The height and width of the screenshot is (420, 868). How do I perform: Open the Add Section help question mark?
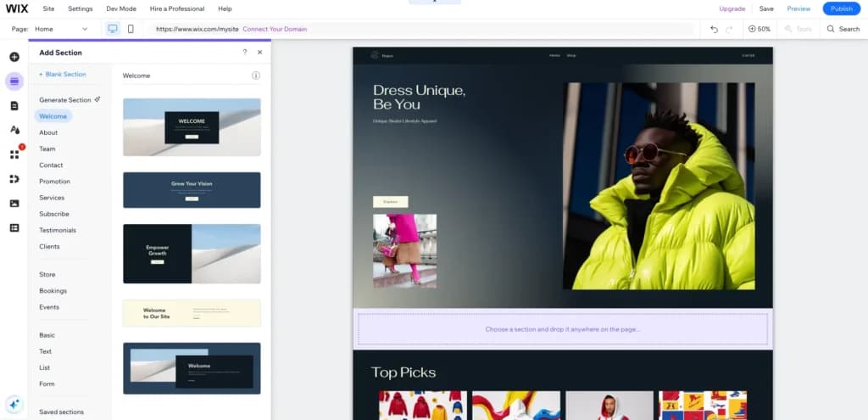click(x=245, y=52)
